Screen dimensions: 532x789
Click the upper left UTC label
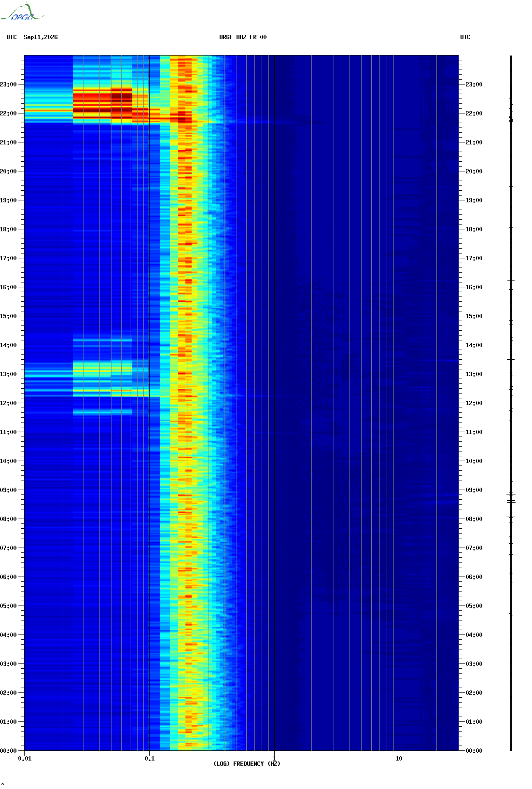click(12, 37)
